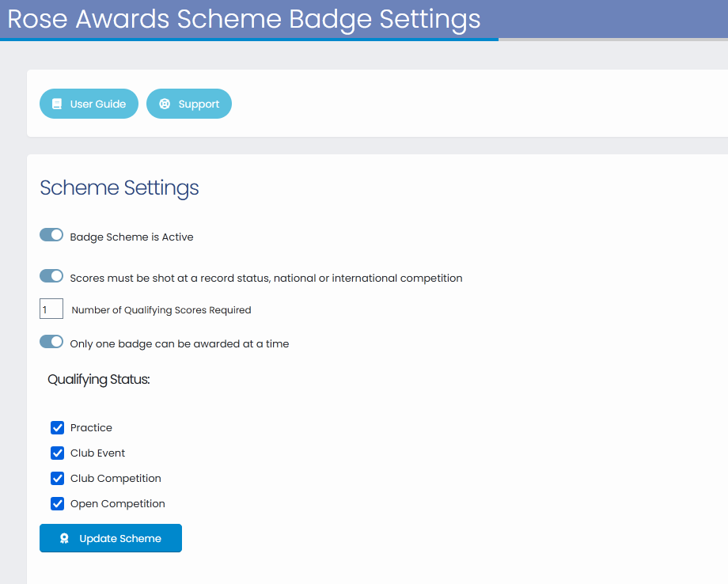Click the award ribbon icon on Update Scheme
The image size is (728, 584).
(x=65, y=538)
